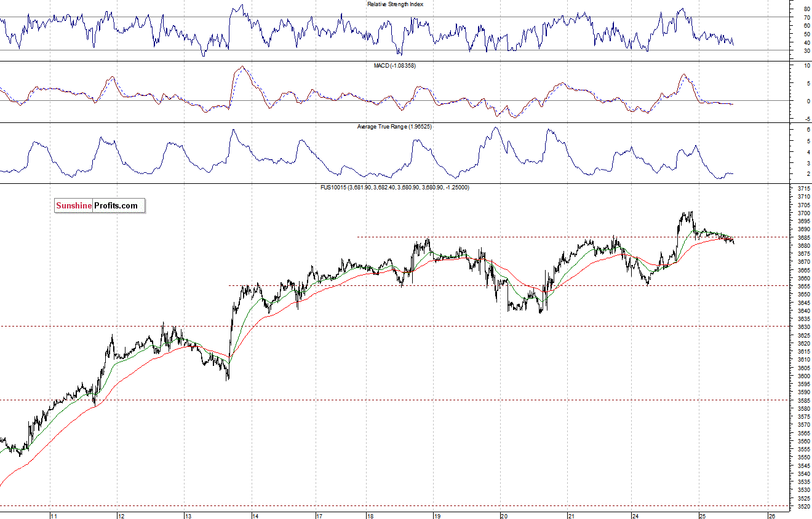Click the MACD 10 scale value
The height and width of the screenshot is (519, 812).
806,65
